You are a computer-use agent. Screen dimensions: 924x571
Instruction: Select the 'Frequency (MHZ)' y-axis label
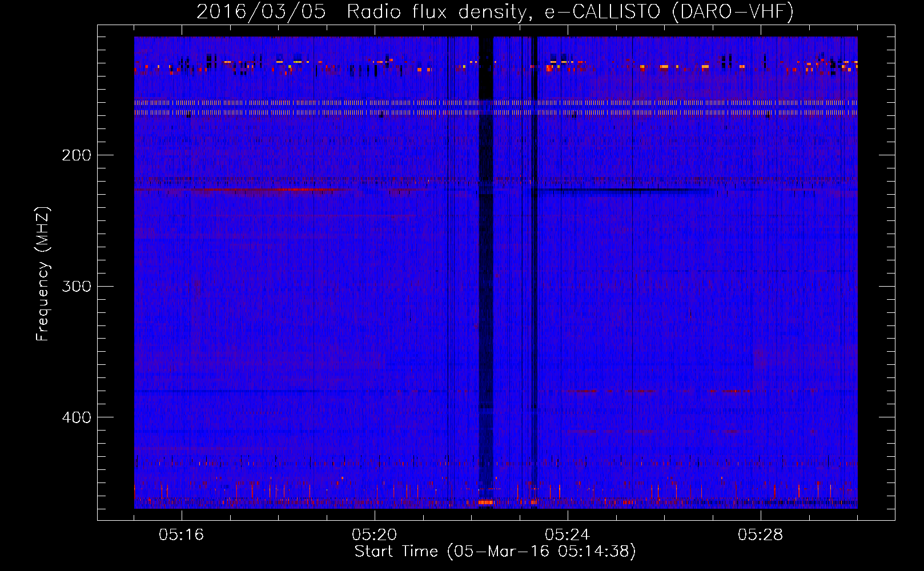43,274
